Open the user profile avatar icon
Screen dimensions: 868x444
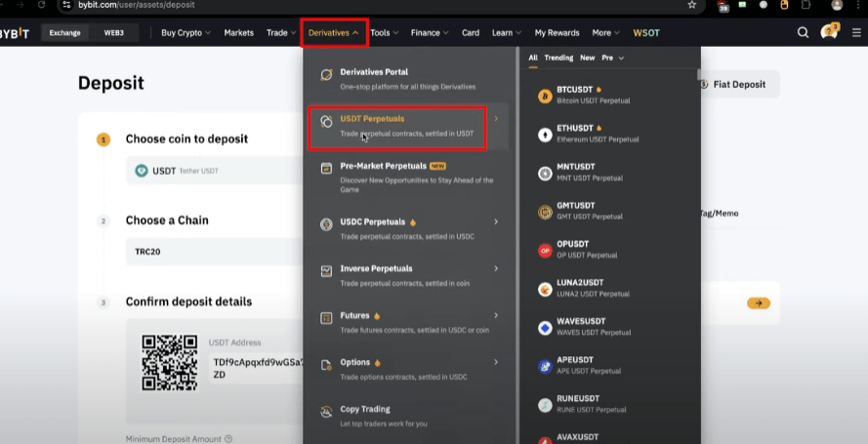pos(829,32)
